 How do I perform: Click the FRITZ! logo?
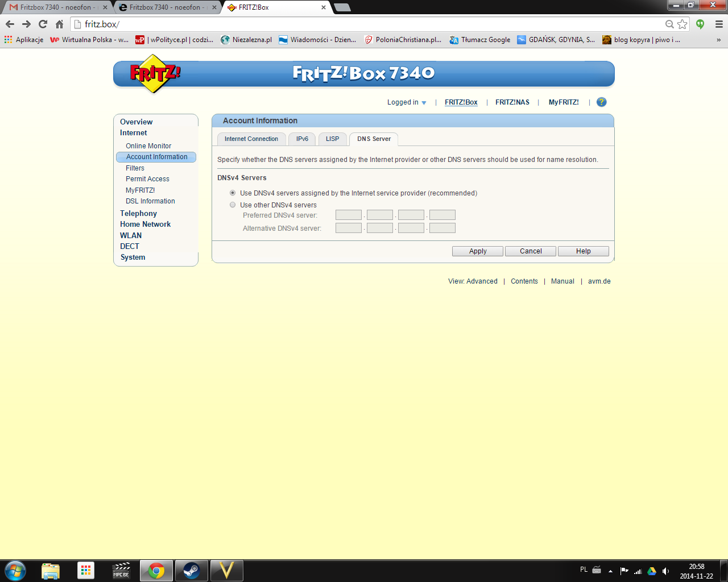[155, 73]
